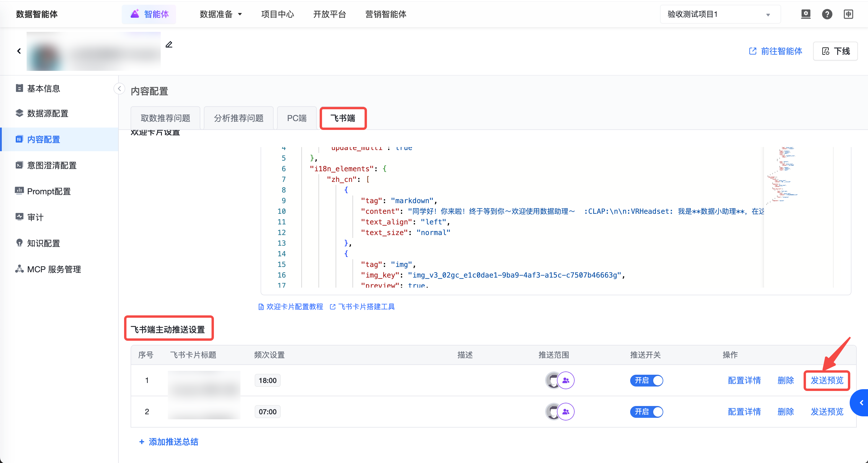Viewport: 868px width, 463px height.
Task: Click the 下线 button
Action: pyautogui.click(x=835, y=51)
